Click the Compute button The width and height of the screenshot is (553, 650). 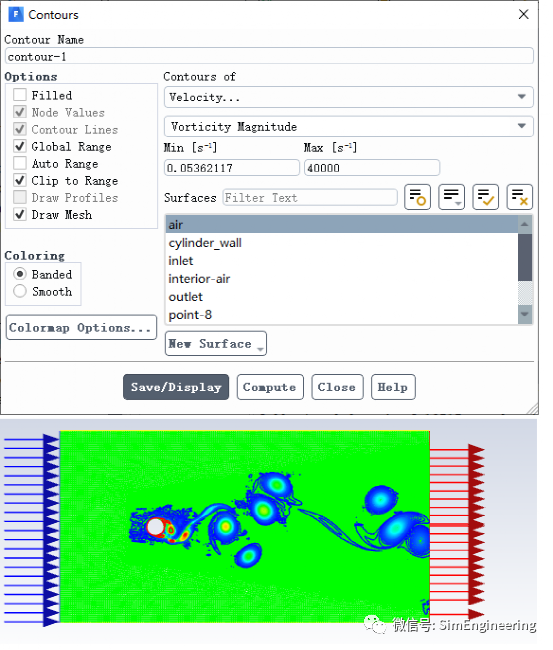[x=270, y=387]
